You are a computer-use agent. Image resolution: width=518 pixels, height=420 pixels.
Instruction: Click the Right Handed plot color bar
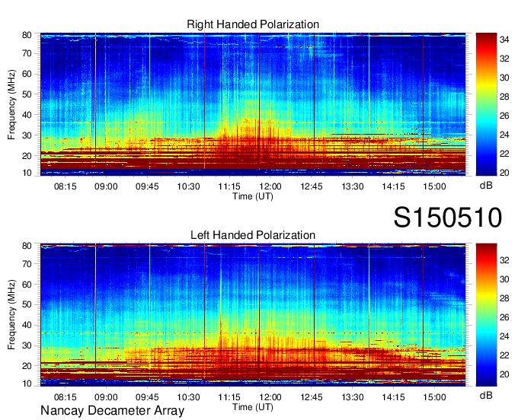pyautogui.click(x=486, y=104)
